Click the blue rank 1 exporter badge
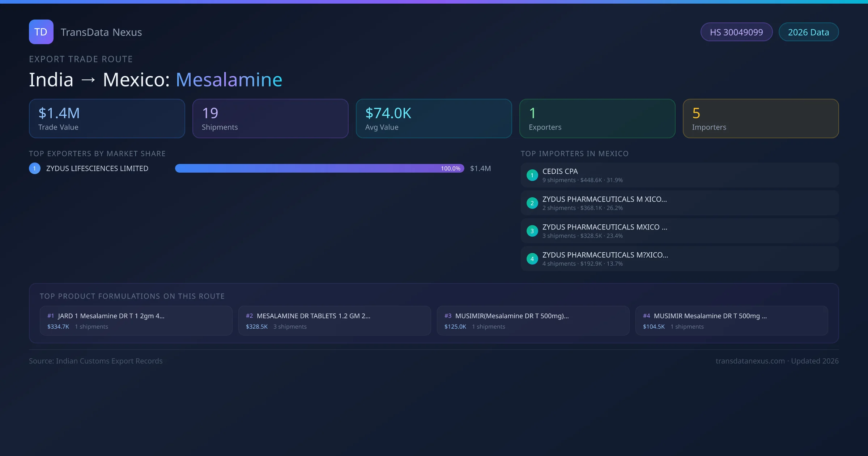The width and height of the screenshot is (868, 456). (x=35, y=168)
